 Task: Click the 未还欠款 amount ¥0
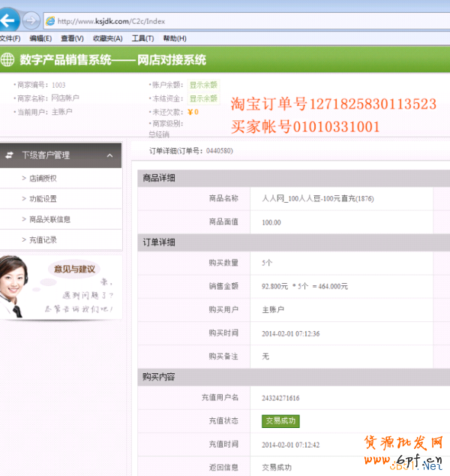(193, 112)
